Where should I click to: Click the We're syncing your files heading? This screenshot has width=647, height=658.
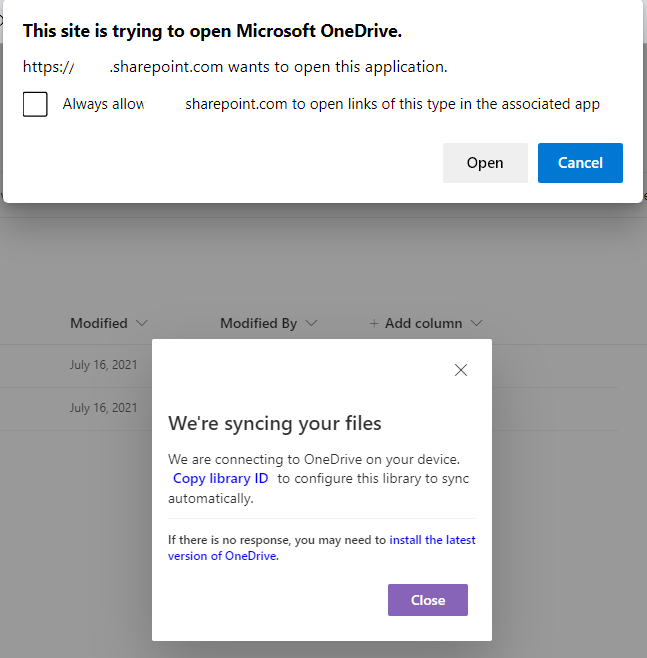(x=275, y=423)
